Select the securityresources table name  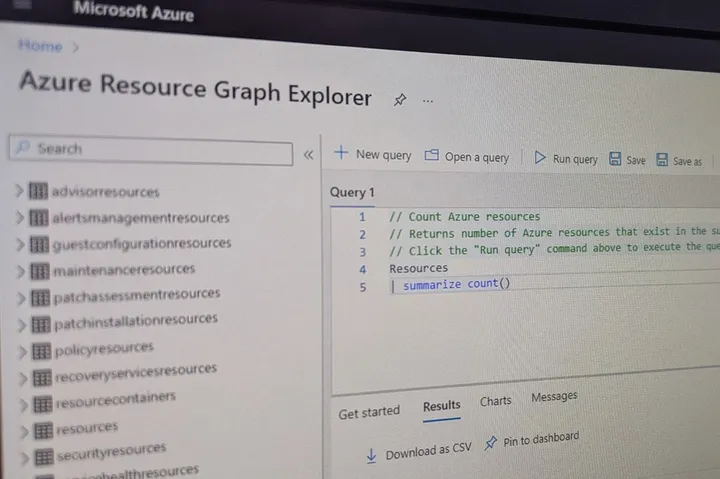click(112, 451)
